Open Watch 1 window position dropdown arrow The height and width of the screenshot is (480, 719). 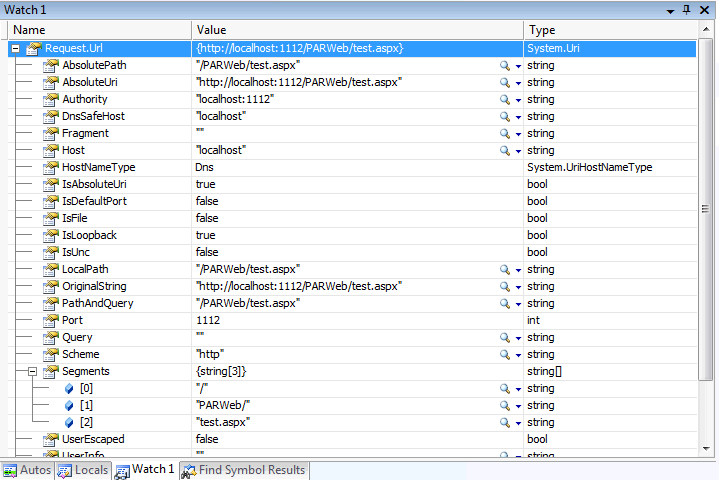click(x=670, y=11)
